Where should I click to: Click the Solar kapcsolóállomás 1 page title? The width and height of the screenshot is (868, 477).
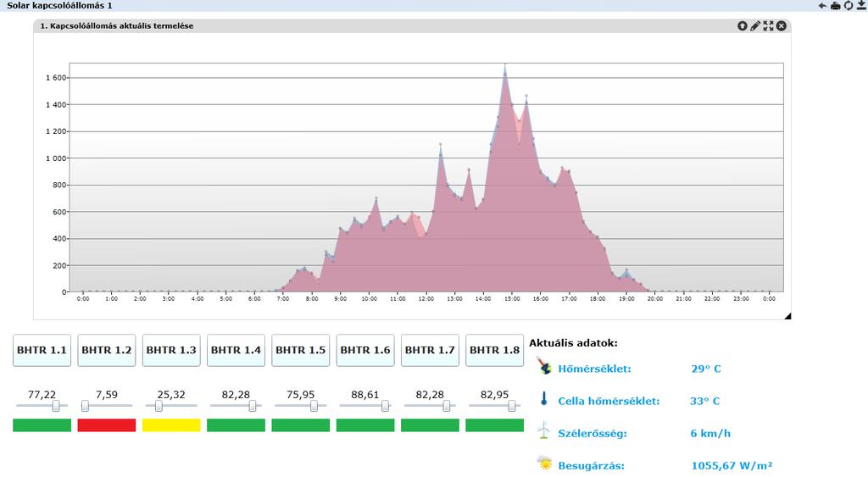[x=59, y=6]
